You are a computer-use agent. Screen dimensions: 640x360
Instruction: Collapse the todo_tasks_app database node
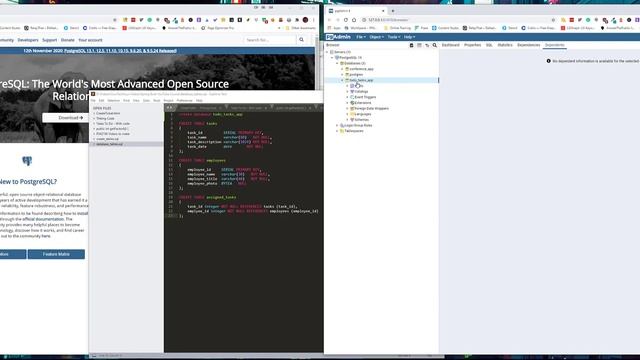coord(342,80)
